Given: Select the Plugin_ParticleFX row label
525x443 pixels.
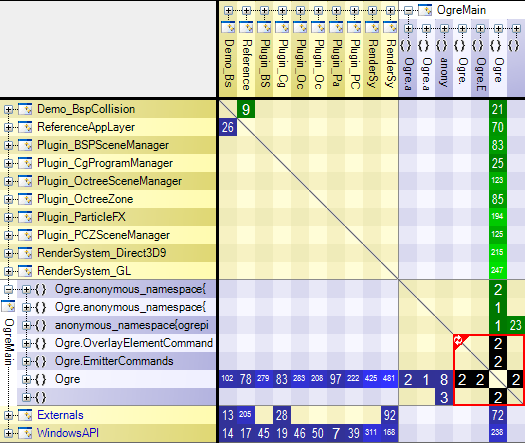Looking at the screenshot, I should [x=81, y=217].
